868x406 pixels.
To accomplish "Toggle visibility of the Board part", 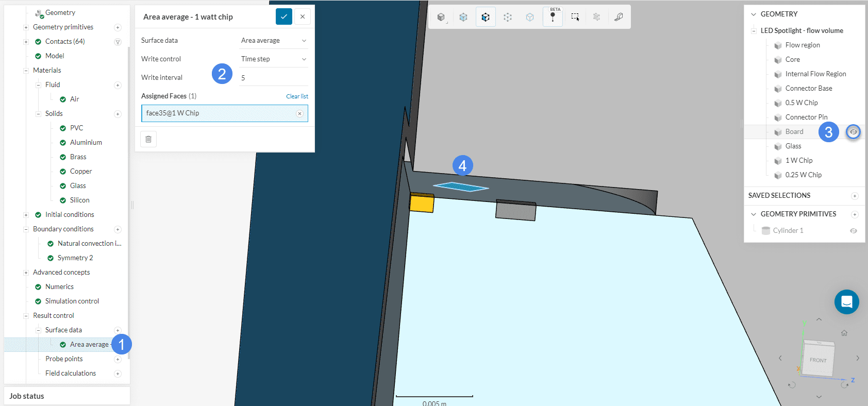I will point(854,132).
